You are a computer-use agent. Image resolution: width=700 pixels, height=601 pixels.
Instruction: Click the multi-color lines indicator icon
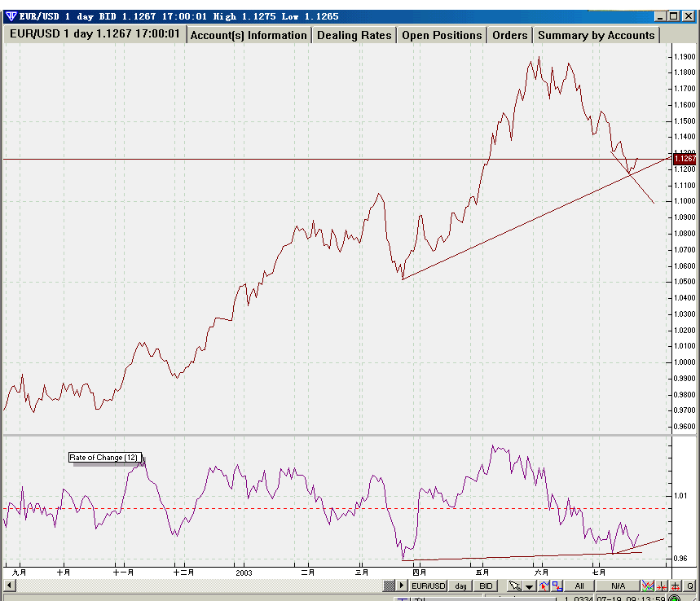point(648,586)
